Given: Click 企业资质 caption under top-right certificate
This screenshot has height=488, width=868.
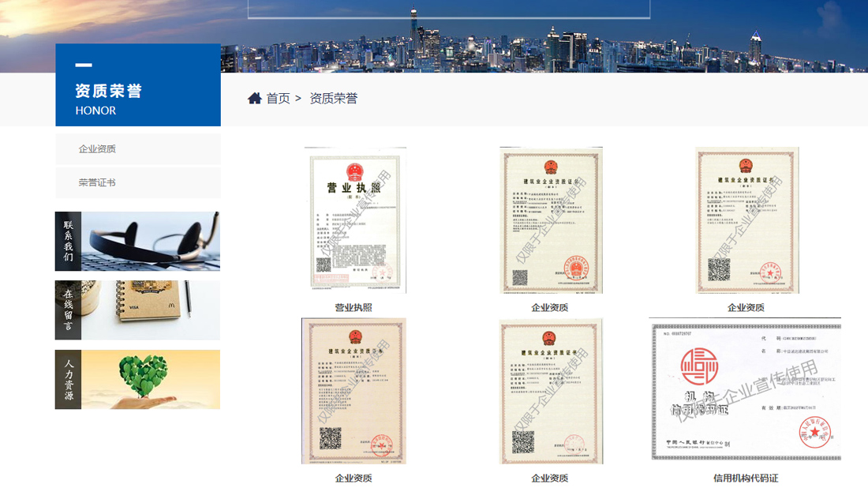Looking at the screenshot, I should pos(746,307).
